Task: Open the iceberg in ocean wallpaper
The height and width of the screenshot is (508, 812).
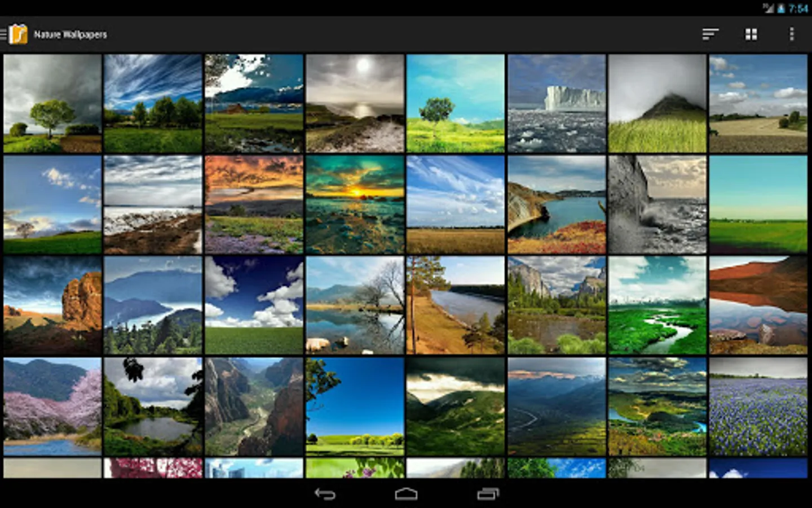Action: [x=557, y=103]
